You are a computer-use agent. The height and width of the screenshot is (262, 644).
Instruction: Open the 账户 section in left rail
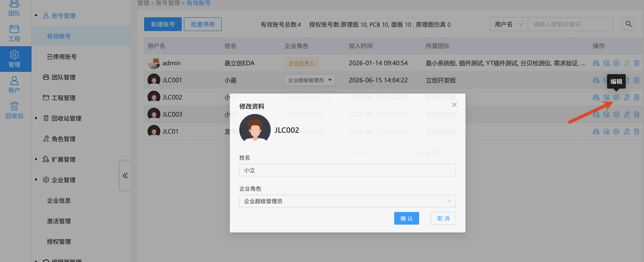pos(14,85)
